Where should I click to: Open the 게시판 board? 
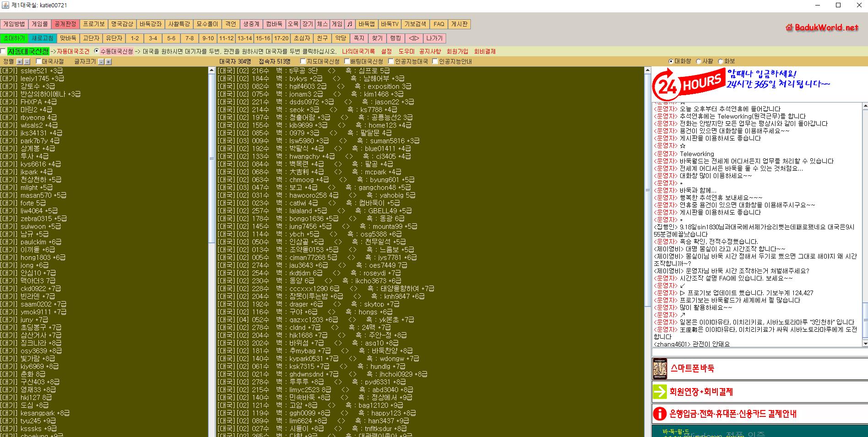[459, 24]
